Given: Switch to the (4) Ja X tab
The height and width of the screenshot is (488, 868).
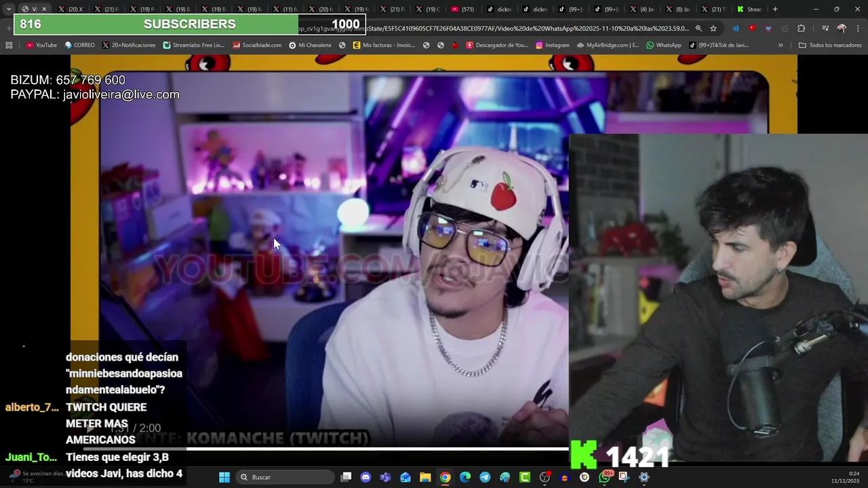Looking at the screenshot, I should [642, 9].
